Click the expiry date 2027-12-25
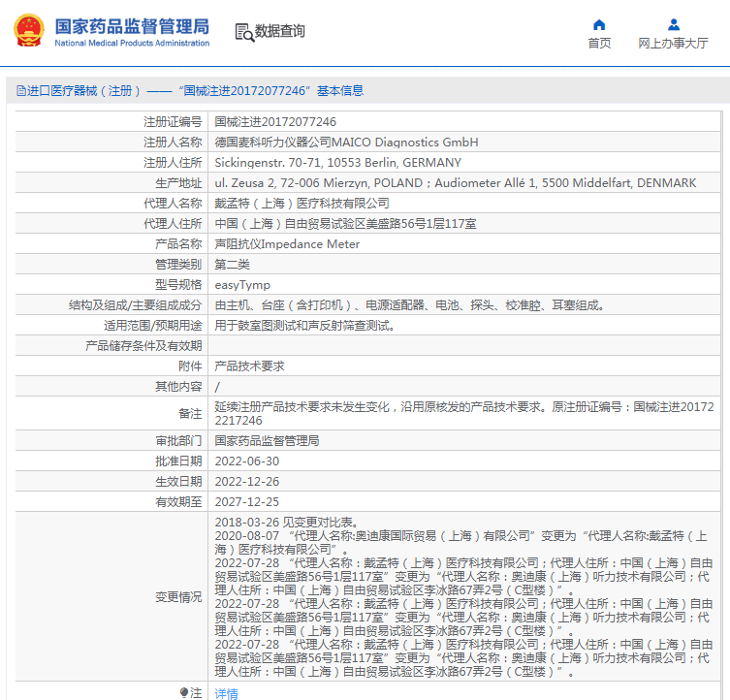Screen dimensions: 730x700 [x=246, y=502]
